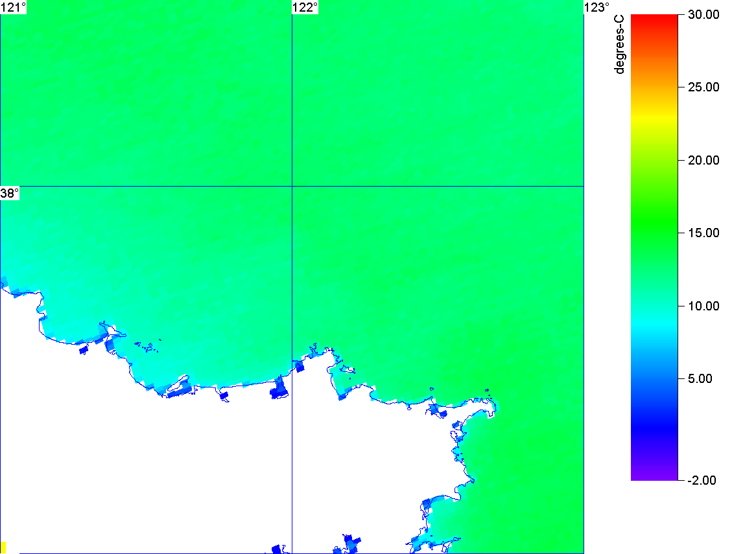
Task: Click the 121° longitude label
Action: click(x=13, y=7)
